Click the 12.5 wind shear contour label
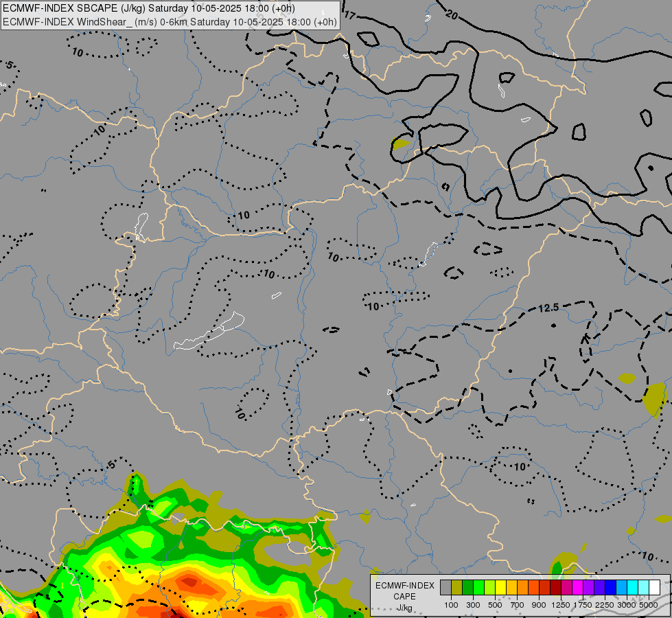 point(549,308)
